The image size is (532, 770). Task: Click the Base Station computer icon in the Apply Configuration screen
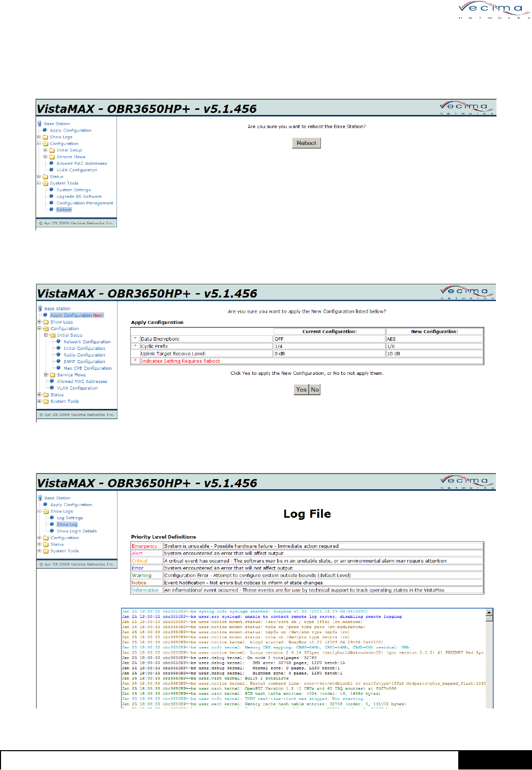point(40,308)
